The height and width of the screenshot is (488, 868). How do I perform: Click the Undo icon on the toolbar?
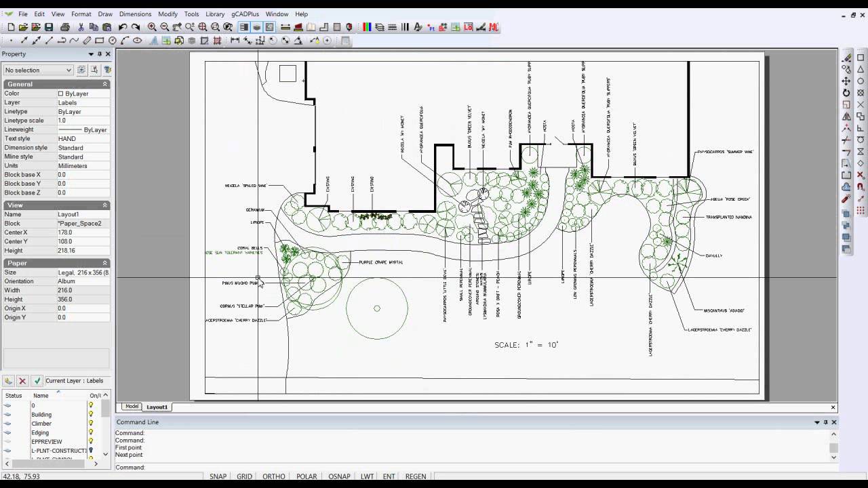click(x=123, y=27)
